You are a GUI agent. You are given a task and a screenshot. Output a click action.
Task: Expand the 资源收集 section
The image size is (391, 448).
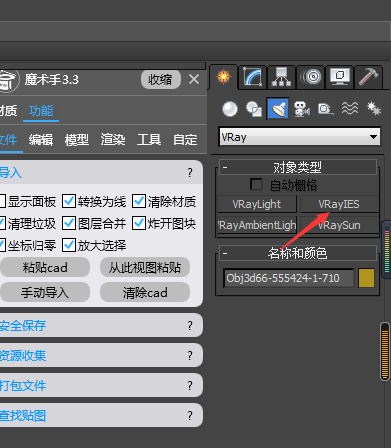pos(100,355)
